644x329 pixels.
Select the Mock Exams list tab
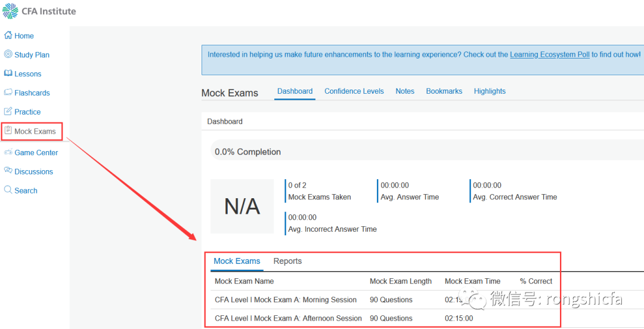(237, 261)
